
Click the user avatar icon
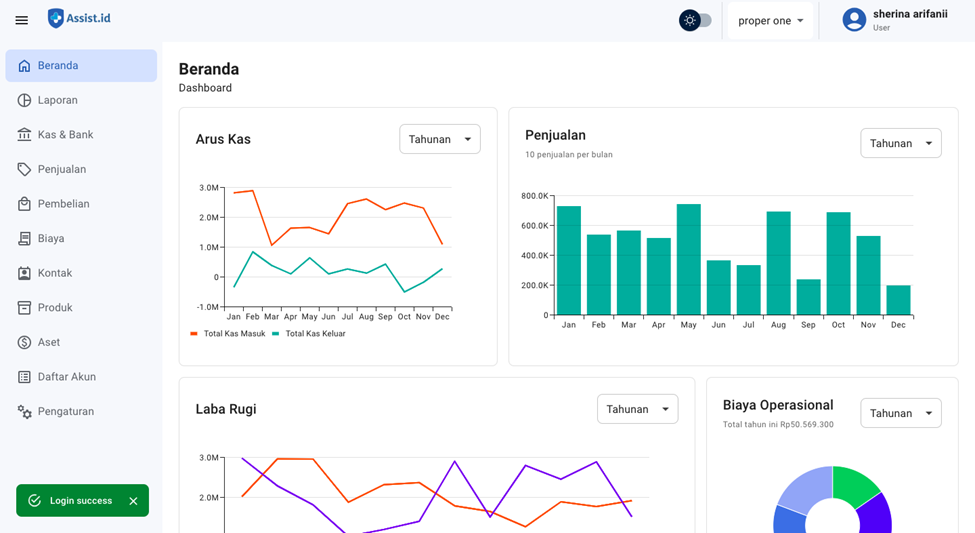(853, 20)
